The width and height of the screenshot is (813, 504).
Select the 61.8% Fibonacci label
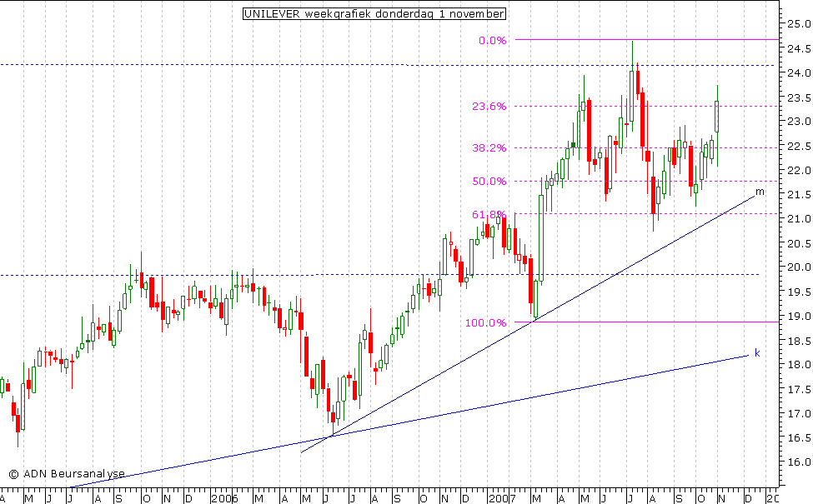pos(489,214)
